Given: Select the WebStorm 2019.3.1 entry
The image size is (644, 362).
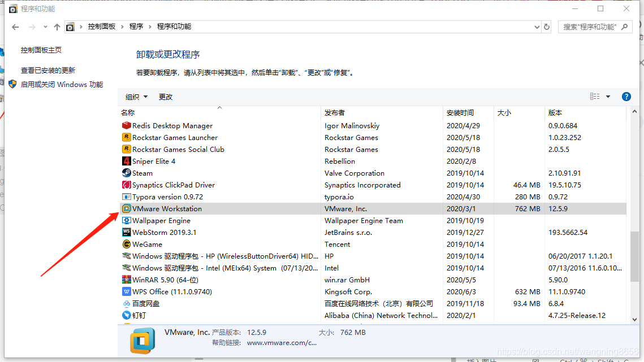Looking at the screenshot, I should point(373,232).
